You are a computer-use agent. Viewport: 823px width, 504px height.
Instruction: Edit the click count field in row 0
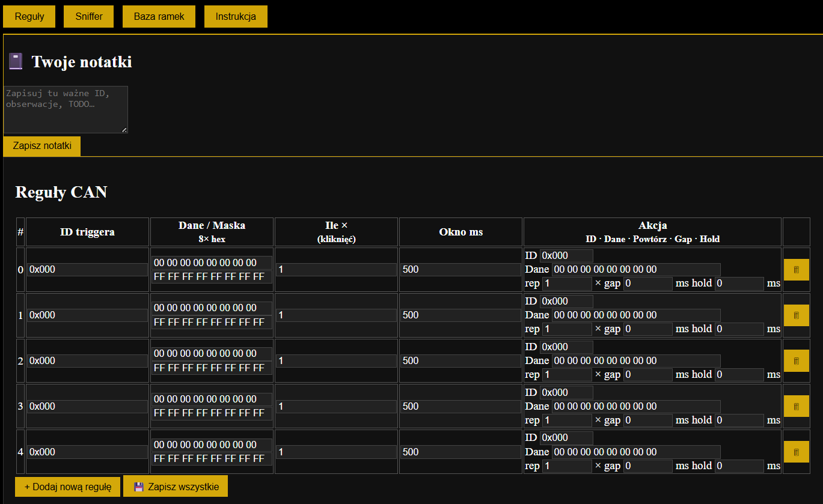pyautogui.click(x=336, y=270)
